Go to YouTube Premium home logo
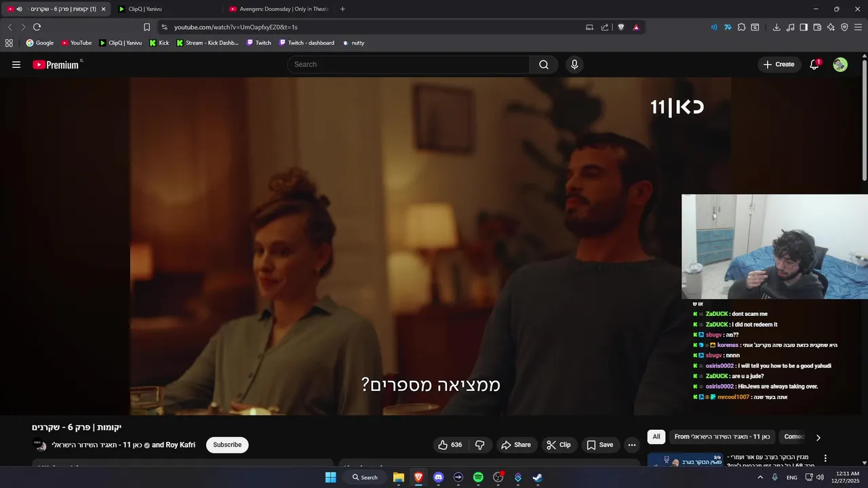Image resolution: width=868 pixels, height=488 pixels. (57, 64)
